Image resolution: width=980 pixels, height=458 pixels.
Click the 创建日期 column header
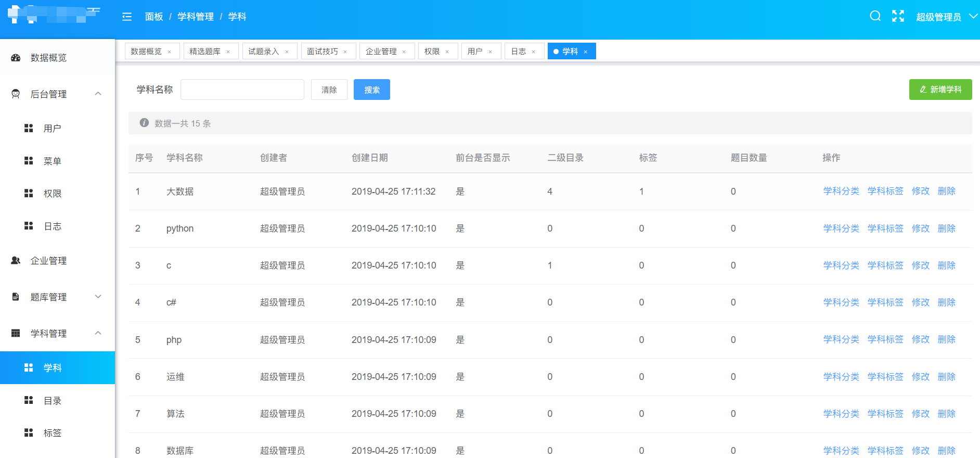click(370, 158)
